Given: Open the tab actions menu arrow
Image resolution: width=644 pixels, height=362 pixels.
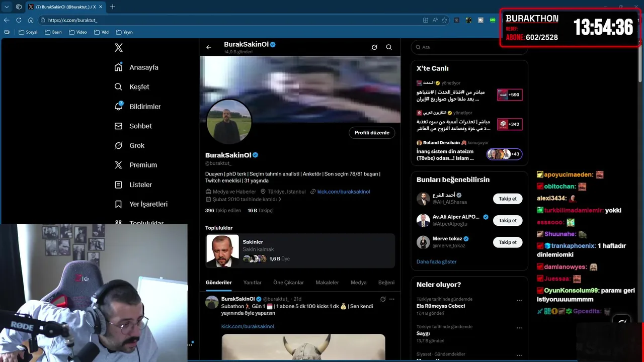Looking at the screenshot, I should click(7, 7).
